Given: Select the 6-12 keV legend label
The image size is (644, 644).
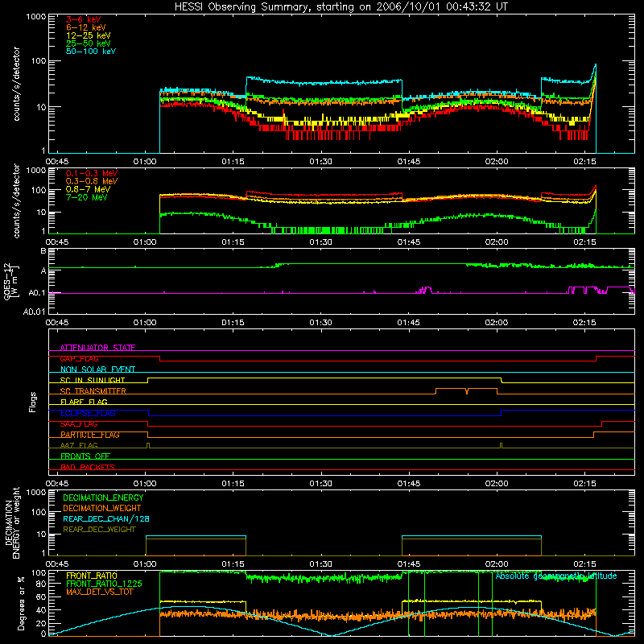Looking at the screenshot, I should point(86,27).
